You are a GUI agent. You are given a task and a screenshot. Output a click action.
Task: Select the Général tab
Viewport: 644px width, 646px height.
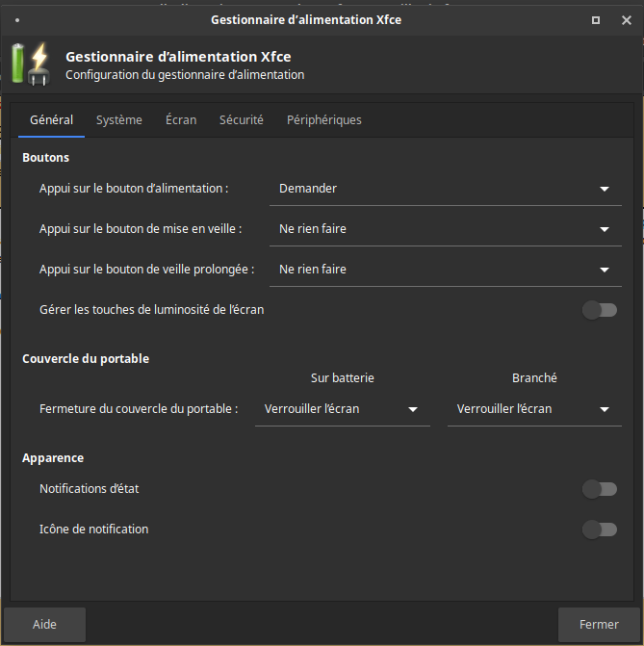point(52,120)
